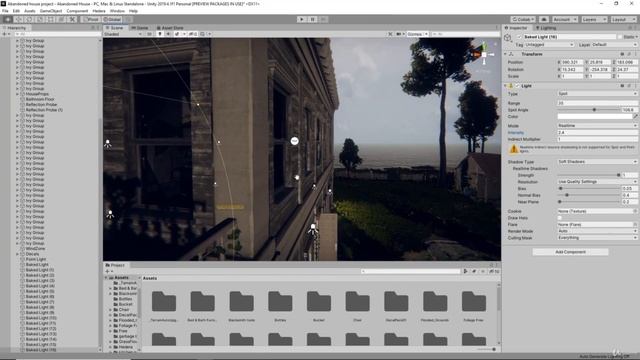Pick color with the eyedropper icon
The height and width of the screenshot is (360, 640).
tap(635, 116)
